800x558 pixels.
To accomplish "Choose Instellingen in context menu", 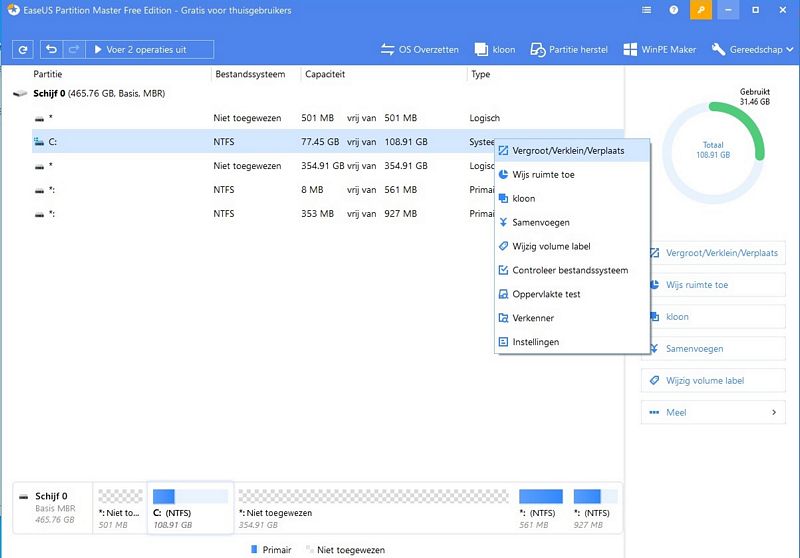I will 572,342.
